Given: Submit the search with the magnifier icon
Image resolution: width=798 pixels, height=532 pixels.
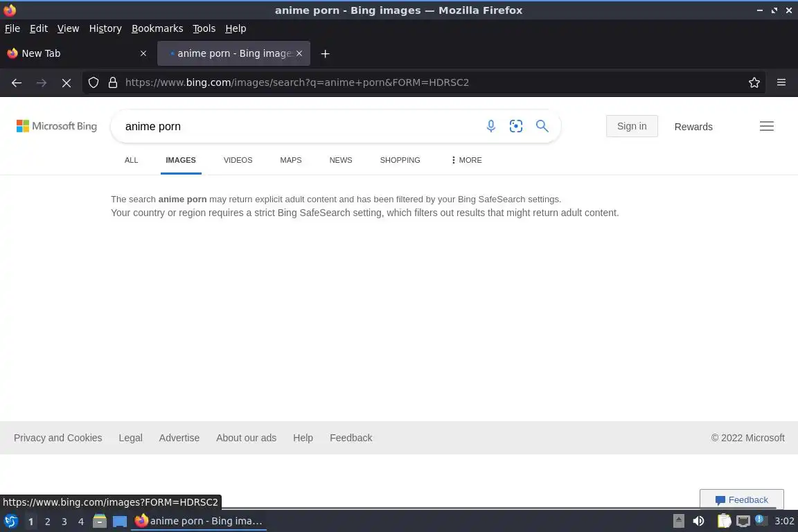Looking at the screenshot, I should [x=542, y=126].
